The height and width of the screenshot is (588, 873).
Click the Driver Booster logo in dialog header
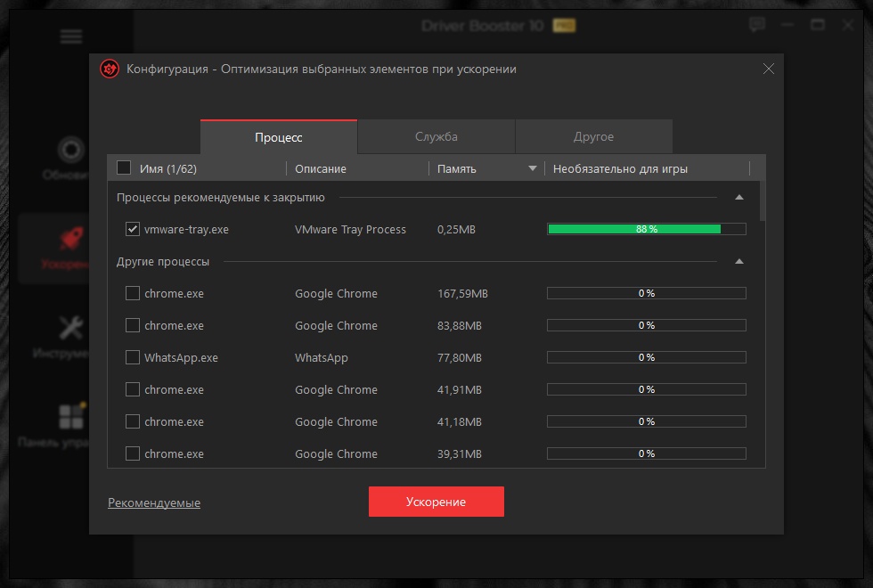[x=109, y=69]
